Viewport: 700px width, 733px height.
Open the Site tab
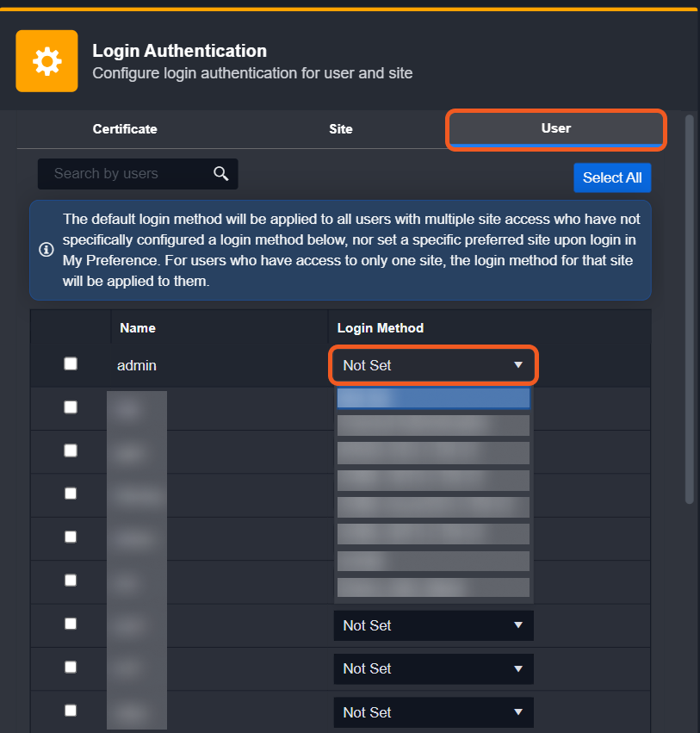[x=340, y=129]
